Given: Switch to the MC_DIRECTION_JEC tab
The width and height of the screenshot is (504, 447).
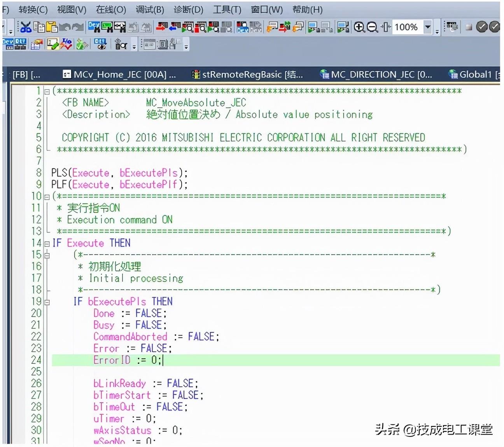Looking at the screenshot, I should coord(376,74).
